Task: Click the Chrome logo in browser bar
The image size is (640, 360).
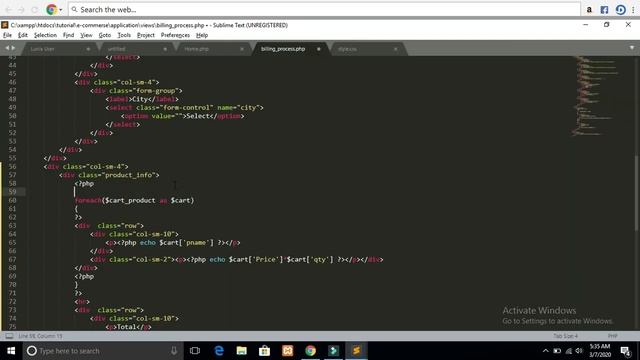Action: [51, 9]
